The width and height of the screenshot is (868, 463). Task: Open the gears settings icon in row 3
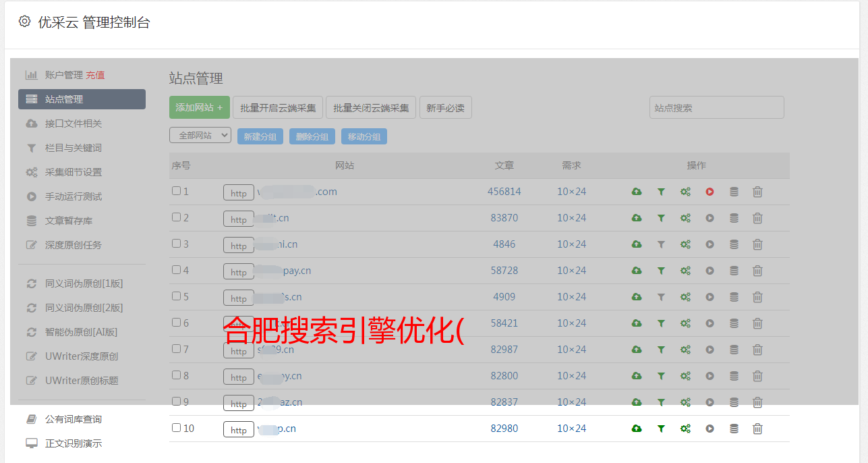[685, 244]
